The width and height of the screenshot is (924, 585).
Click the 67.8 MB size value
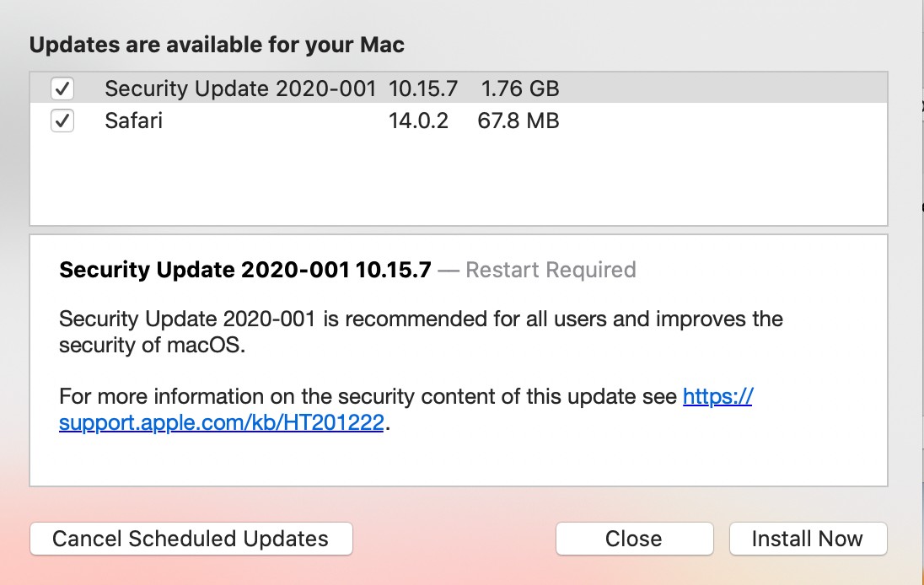tap(518, 121)
